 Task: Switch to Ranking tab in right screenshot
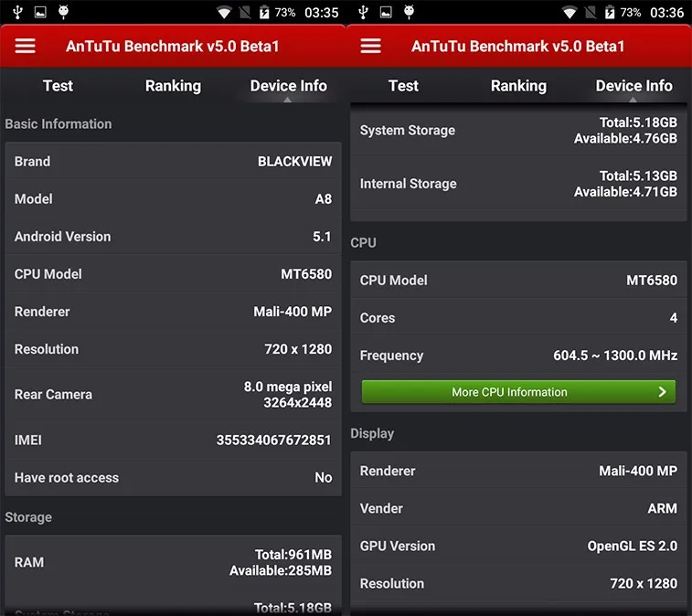[518, 86]
